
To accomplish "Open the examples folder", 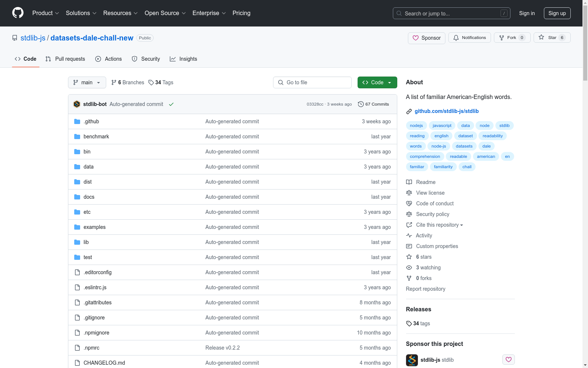I will 94,227.
